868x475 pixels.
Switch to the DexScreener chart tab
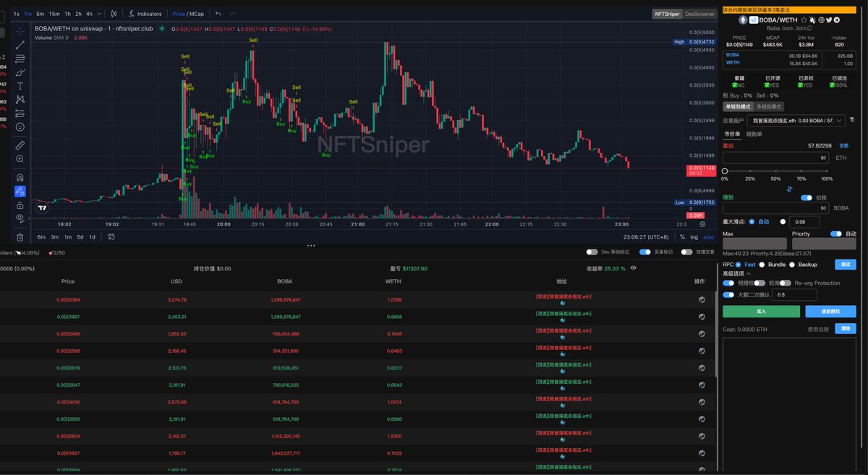click(699, 14)
